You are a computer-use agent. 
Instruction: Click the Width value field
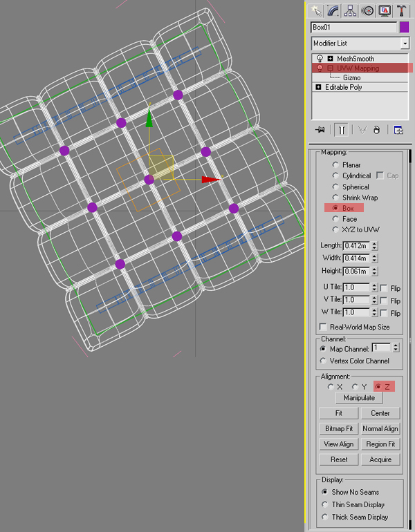[x=356, y=258]
